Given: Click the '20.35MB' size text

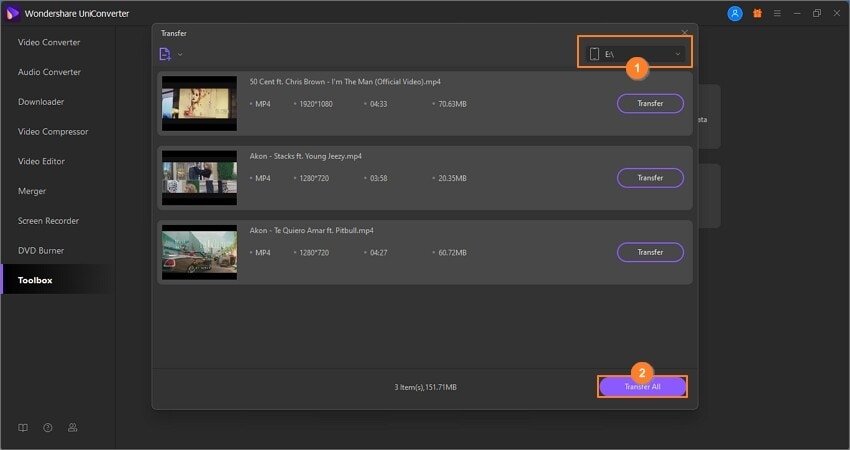Looking at the screenshot, I should (453, 178).
